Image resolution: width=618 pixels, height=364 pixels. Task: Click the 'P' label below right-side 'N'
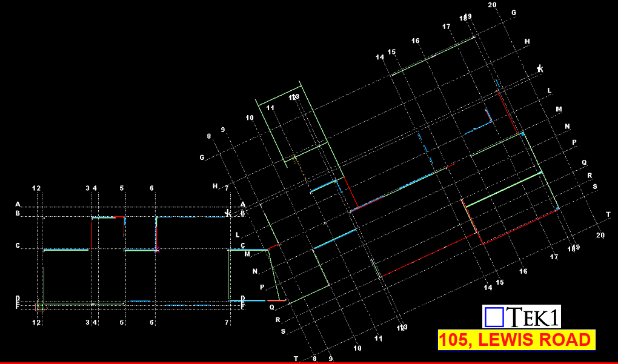(574, 142)
